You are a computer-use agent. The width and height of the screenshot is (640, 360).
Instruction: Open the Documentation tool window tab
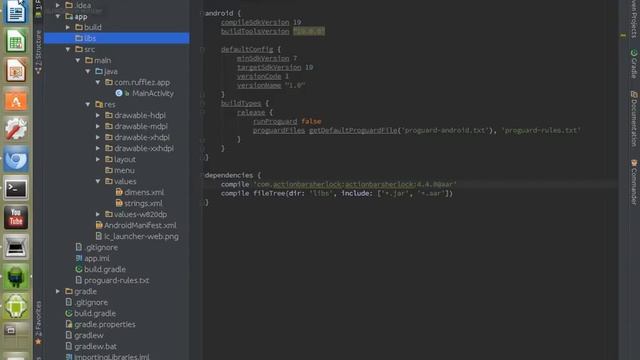click(x=634, y=119)
